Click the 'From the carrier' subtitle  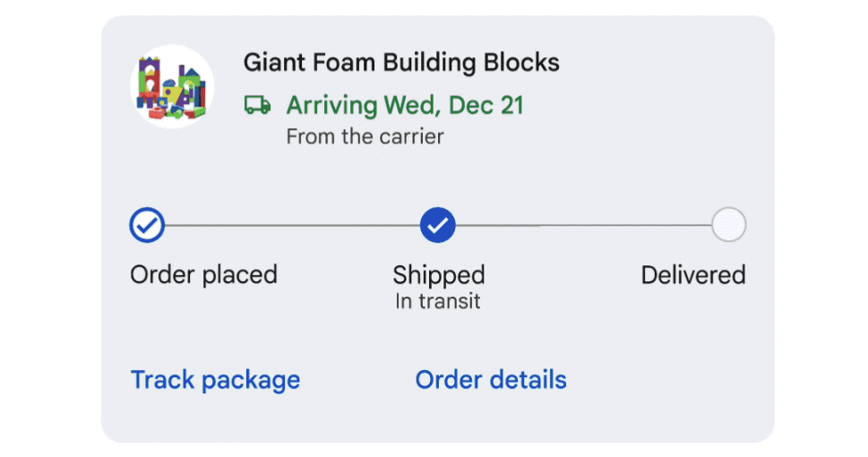[365, 137]
